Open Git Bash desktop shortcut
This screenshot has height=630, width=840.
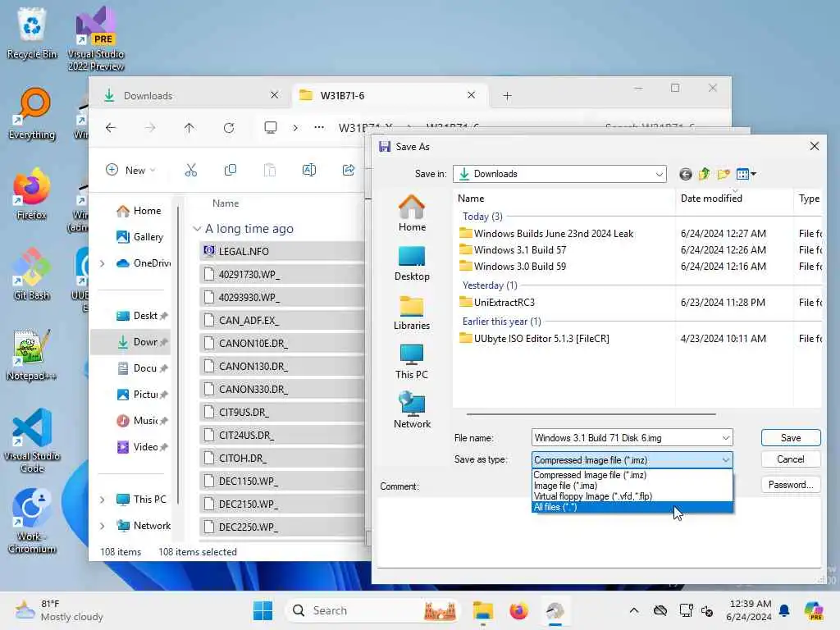click(32, 276)
